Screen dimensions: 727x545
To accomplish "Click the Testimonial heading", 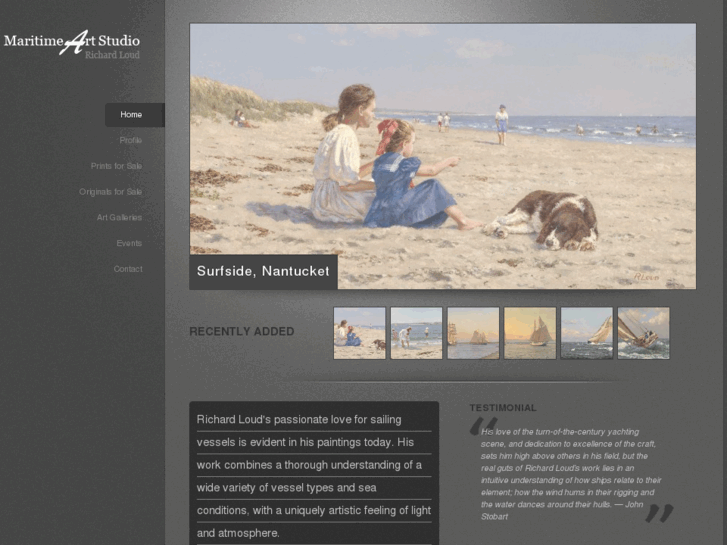I will 503,408.
